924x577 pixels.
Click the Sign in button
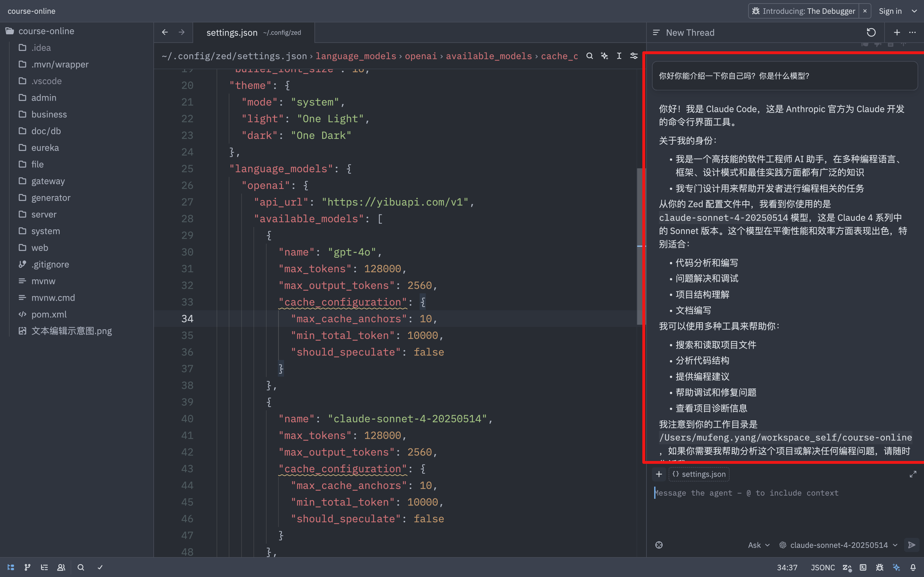(890, 11)
